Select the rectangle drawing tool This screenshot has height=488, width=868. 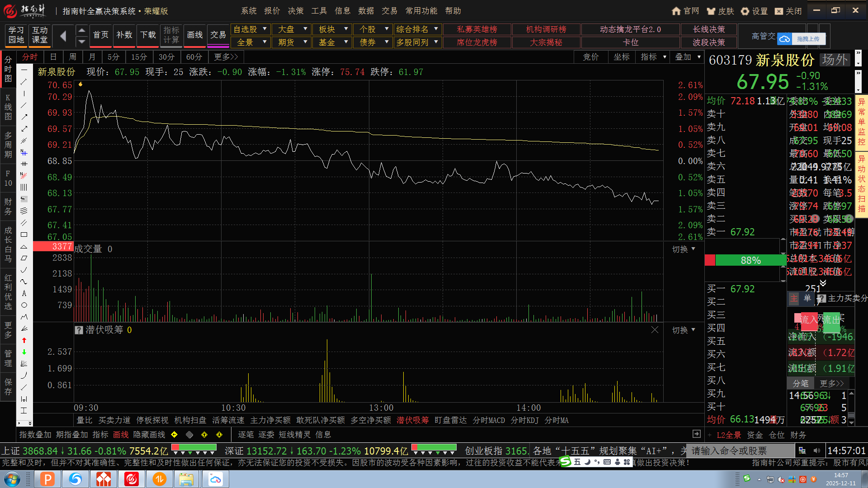tap(24, 235)
